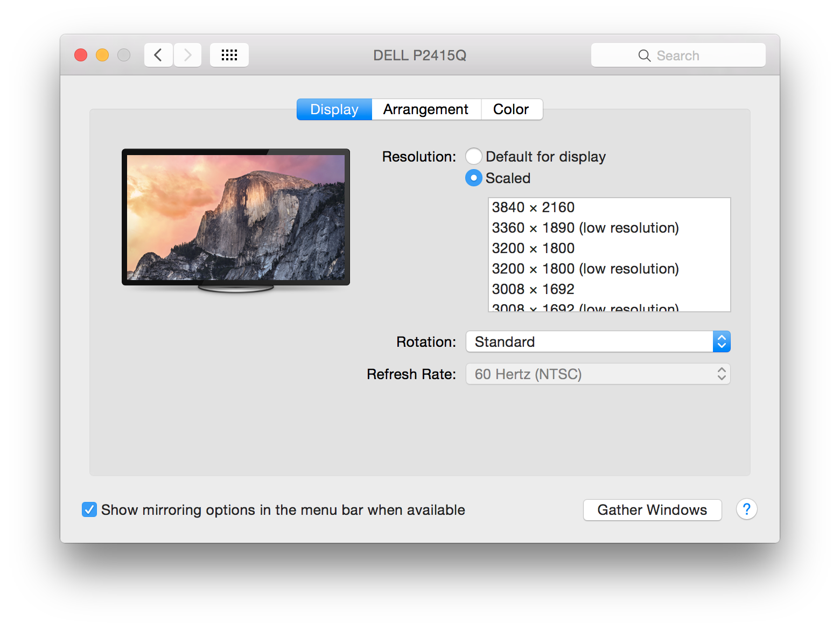
Task: Click the red close window button
Action: tap(81, 55)
